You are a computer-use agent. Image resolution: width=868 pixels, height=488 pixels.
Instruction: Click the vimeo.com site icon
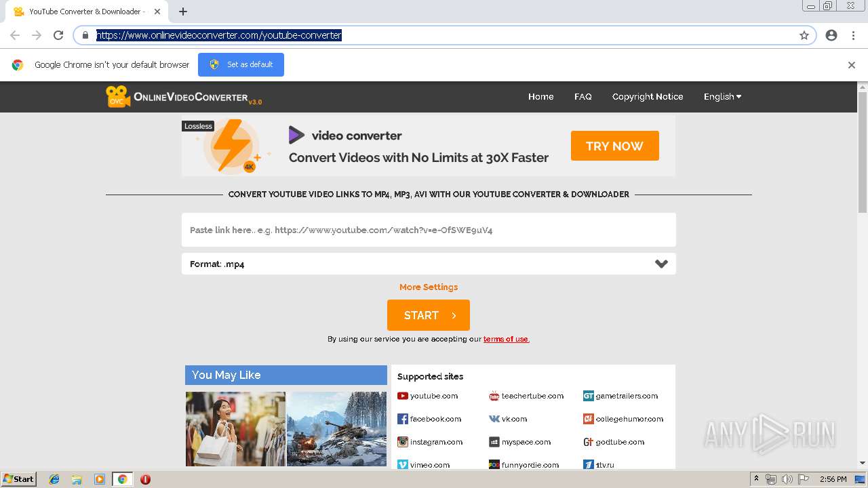403,465
